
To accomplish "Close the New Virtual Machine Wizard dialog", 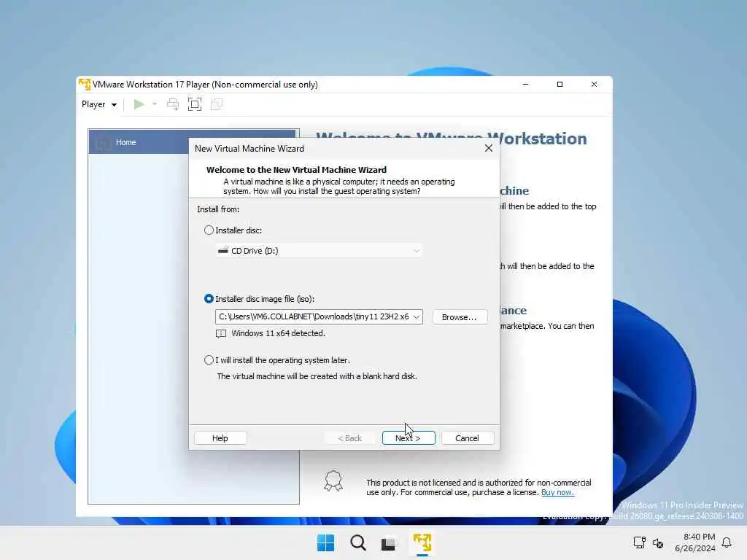I will (488, 148).
